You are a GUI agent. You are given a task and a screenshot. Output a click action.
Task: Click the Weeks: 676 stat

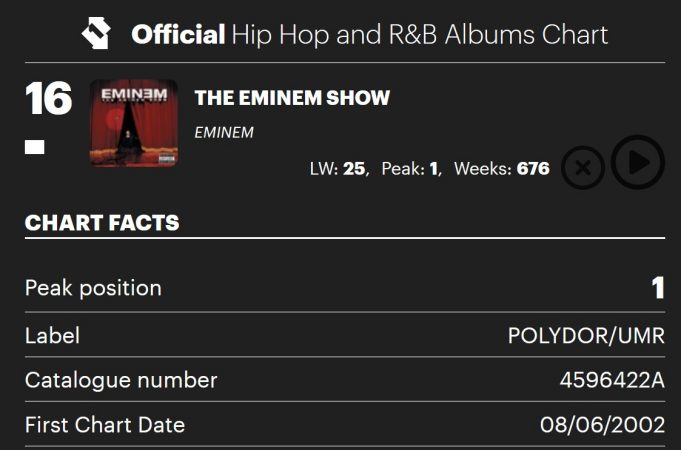[501, 169]
